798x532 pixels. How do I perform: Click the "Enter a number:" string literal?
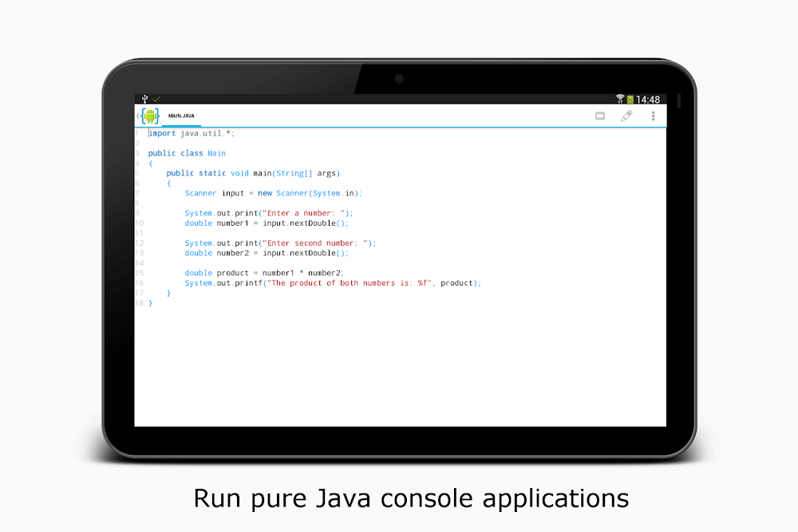(302, 213)
